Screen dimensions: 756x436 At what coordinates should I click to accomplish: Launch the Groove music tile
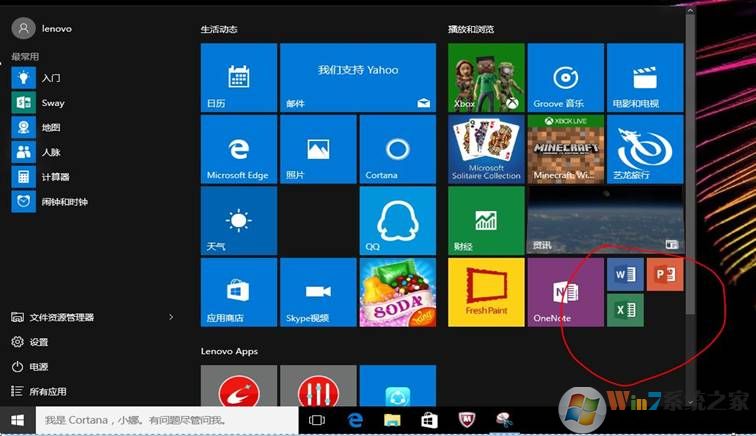coord(565,77)
